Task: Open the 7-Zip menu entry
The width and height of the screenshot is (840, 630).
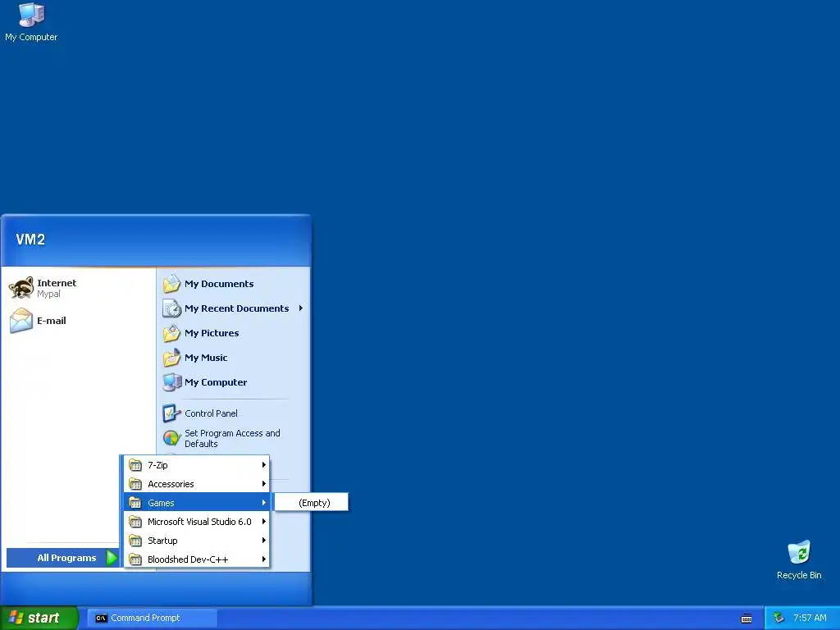Action: point(196,465)
